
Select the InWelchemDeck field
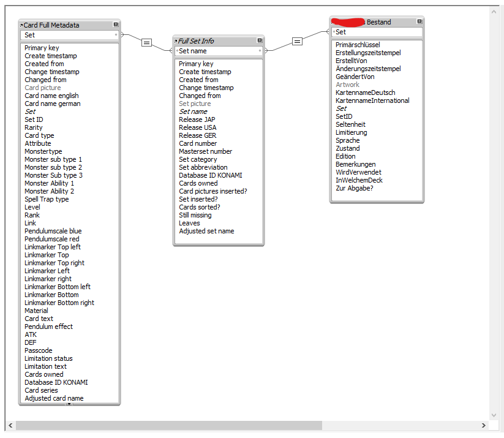[359, 180]
